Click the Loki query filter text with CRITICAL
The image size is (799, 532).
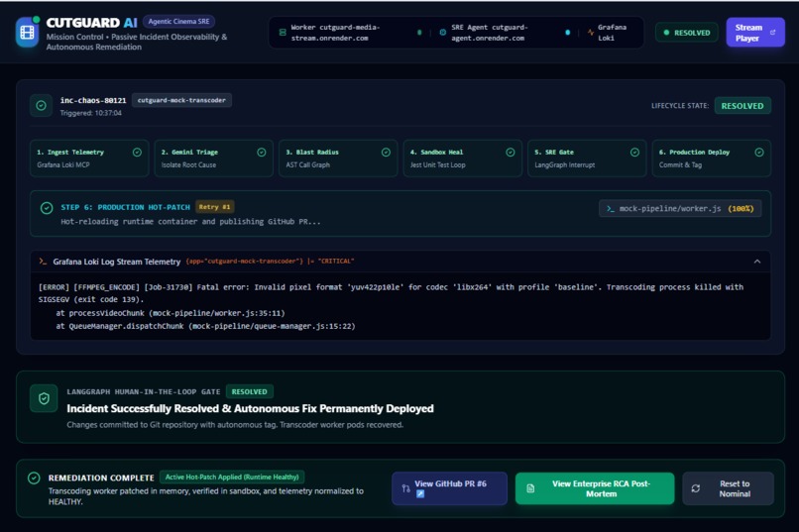click(x=270, y=262)
